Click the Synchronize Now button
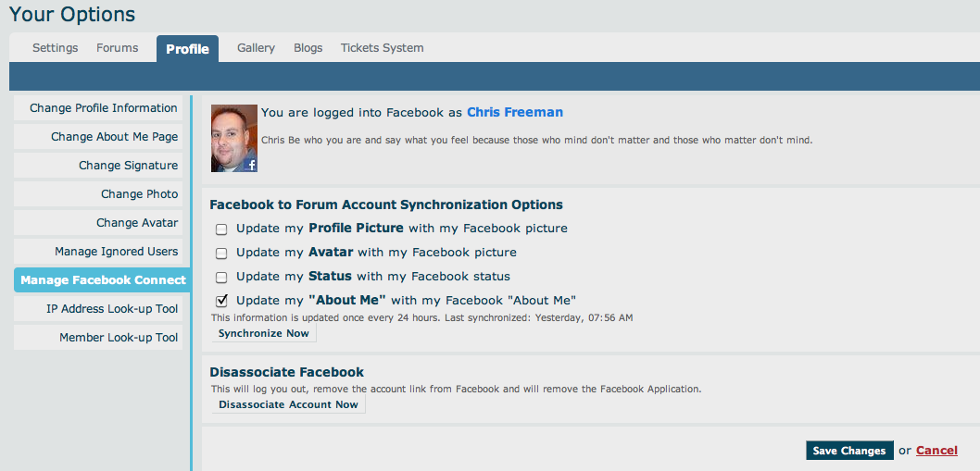 (x=264, y=333)
